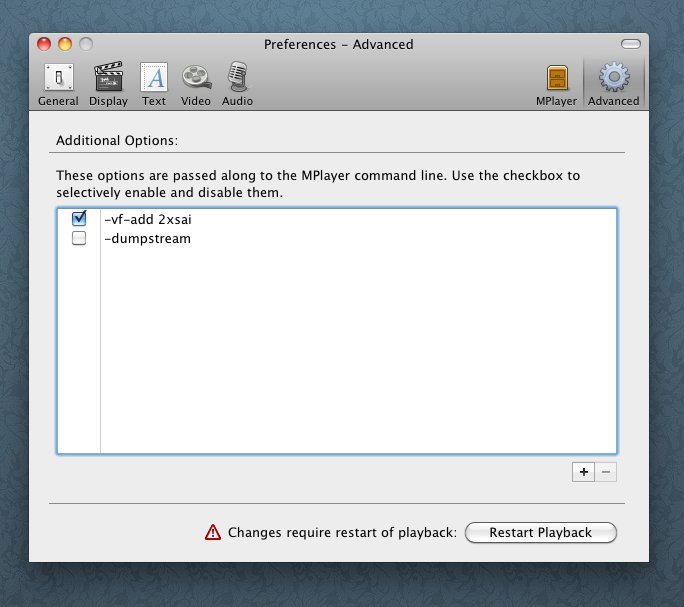The image size is (684, 607).
Task: Open the Video preferences film reel icon
Action: coord(196,80)
